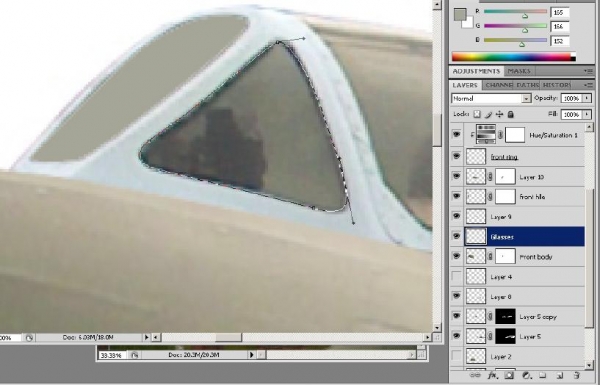Hide the Glasses layer
The image size is (600, 385).
click(x=456, y=236)
